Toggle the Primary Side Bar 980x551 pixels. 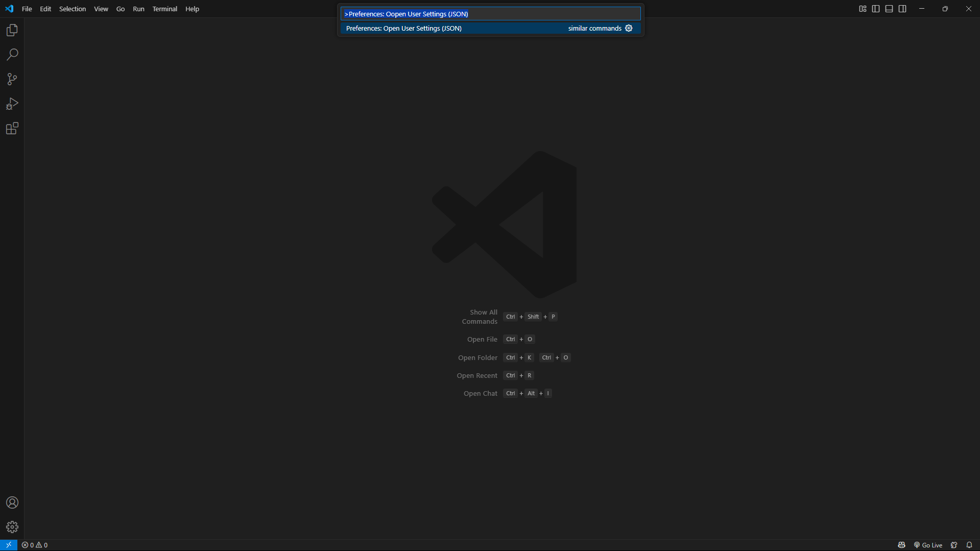tap(876, 8)
